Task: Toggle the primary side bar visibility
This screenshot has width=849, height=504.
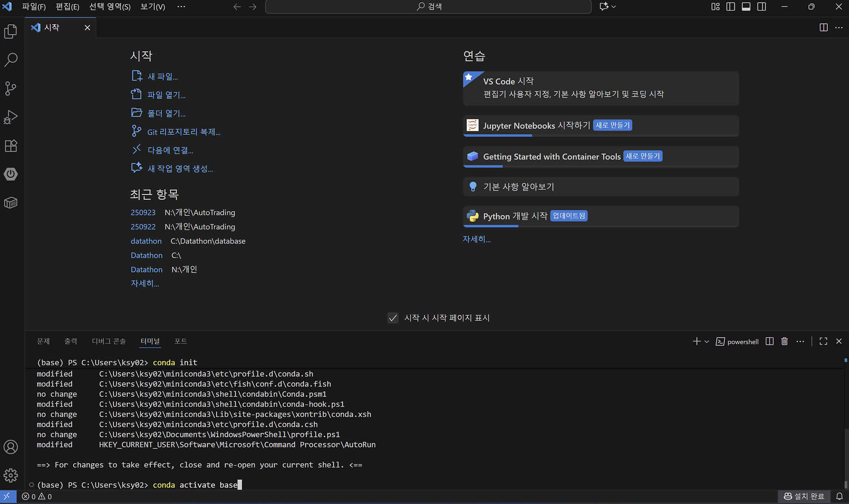Action: (x=730, y=7)
